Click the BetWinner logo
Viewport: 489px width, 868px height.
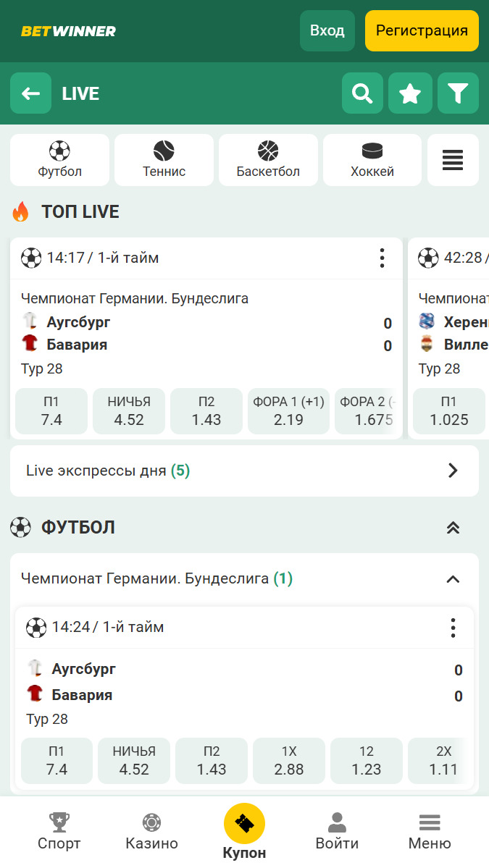pyautogui.click(x=68, y=31)
